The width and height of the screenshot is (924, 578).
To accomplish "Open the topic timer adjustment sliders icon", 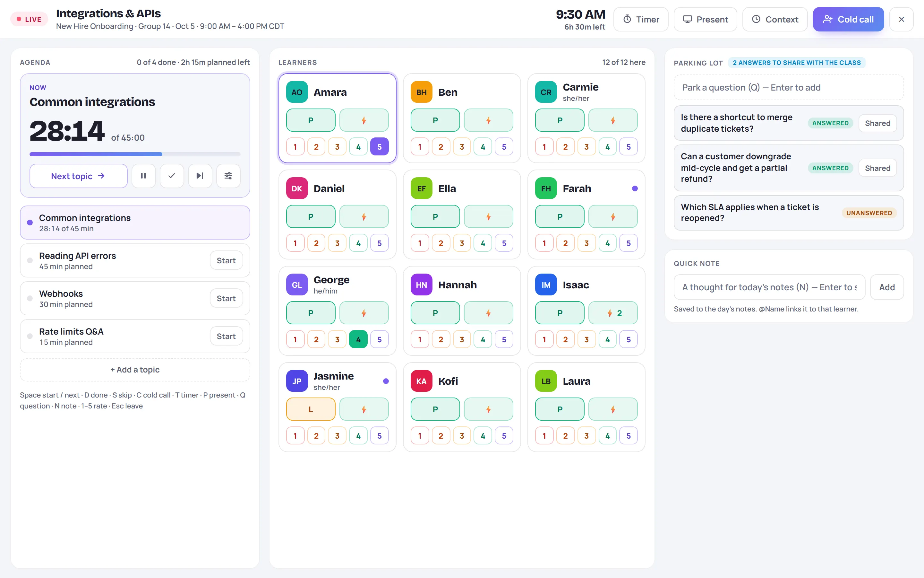I will coord(228,176).
